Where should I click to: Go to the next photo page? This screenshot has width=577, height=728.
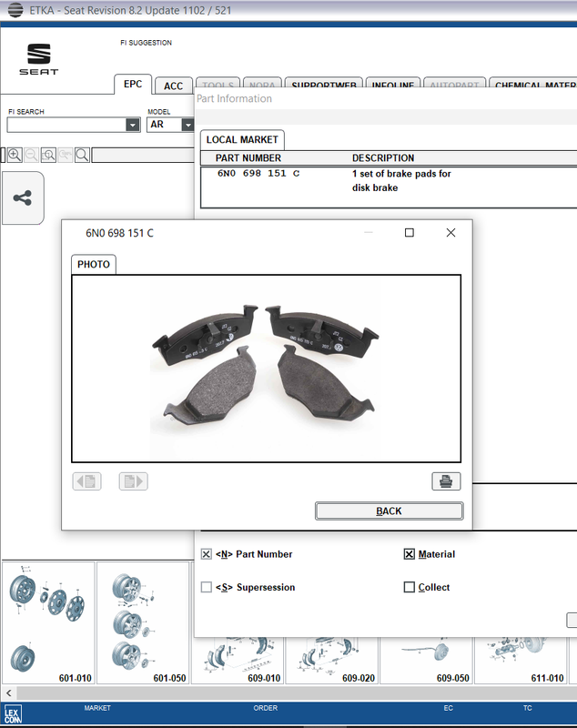coord(133,481)
